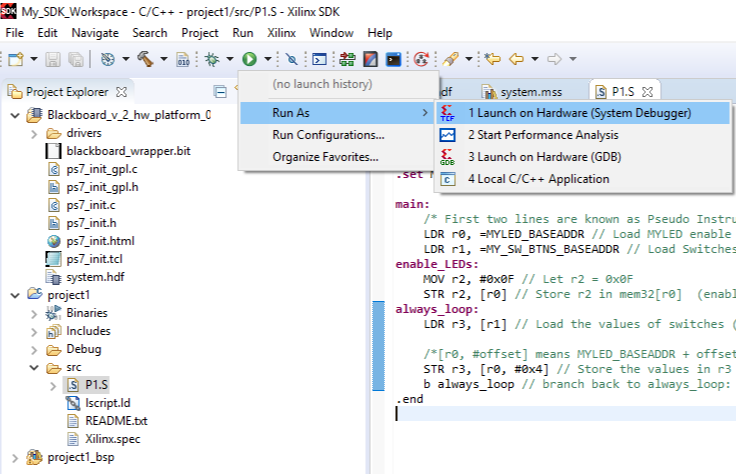Open the Build hammer dropdown arrow

pos(164,59)
